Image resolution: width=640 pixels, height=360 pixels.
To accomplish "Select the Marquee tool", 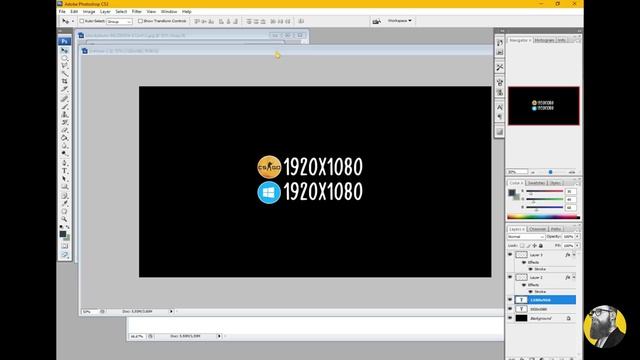I will click(64, 58).
